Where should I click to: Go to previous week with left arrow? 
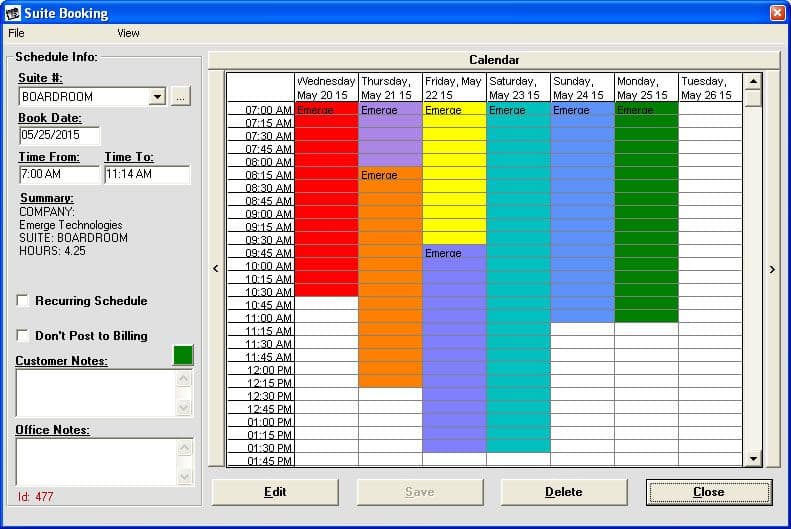[216, 269]
